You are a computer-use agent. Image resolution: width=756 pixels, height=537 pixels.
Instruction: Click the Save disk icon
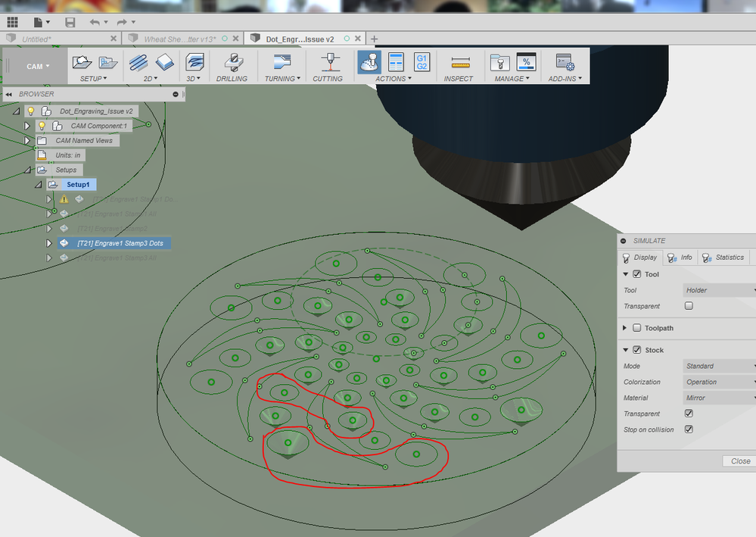point(70,23)
